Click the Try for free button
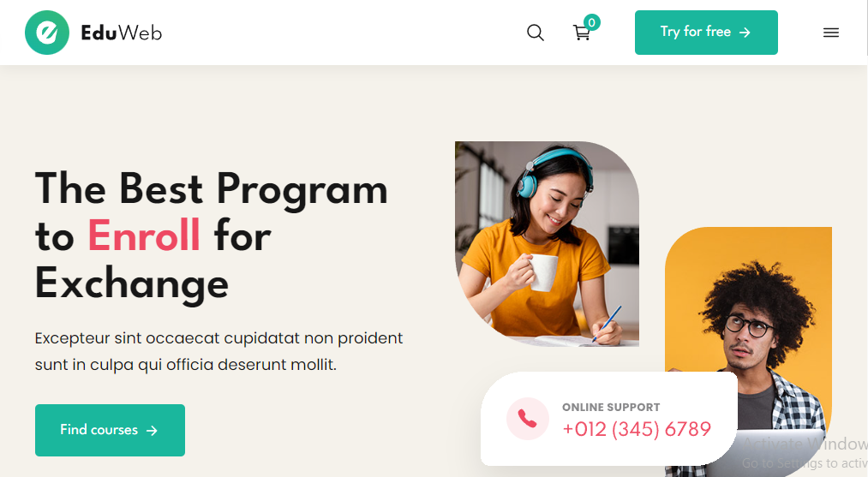This screenshot has height=477, width=868. click(x=706, y=33)
